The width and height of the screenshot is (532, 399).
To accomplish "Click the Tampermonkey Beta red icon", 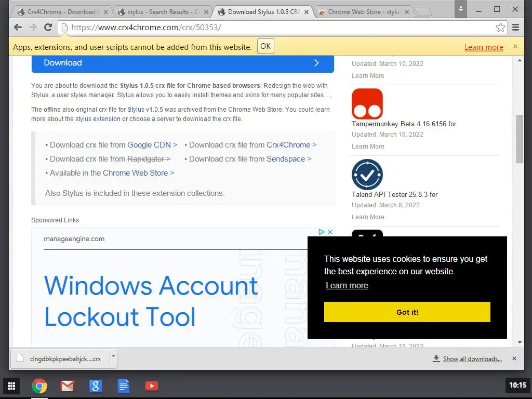I will (367, 104).
